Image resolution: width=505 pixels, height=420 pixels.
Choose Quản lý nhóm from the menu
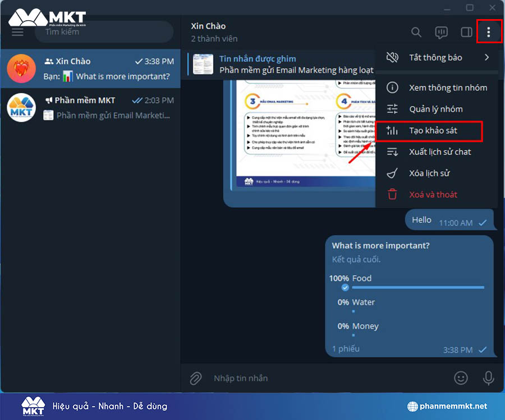point(435,109)
